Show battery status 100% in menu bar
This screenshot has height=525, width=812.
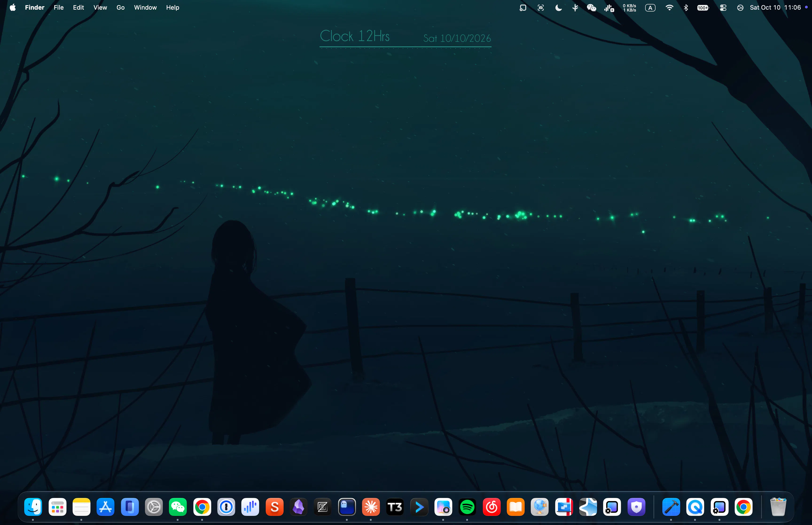coord(703,8)
